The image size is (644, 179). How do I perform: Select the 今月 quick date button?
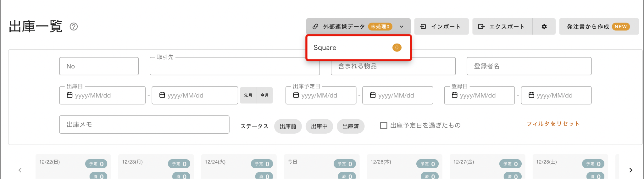(264, 95)
